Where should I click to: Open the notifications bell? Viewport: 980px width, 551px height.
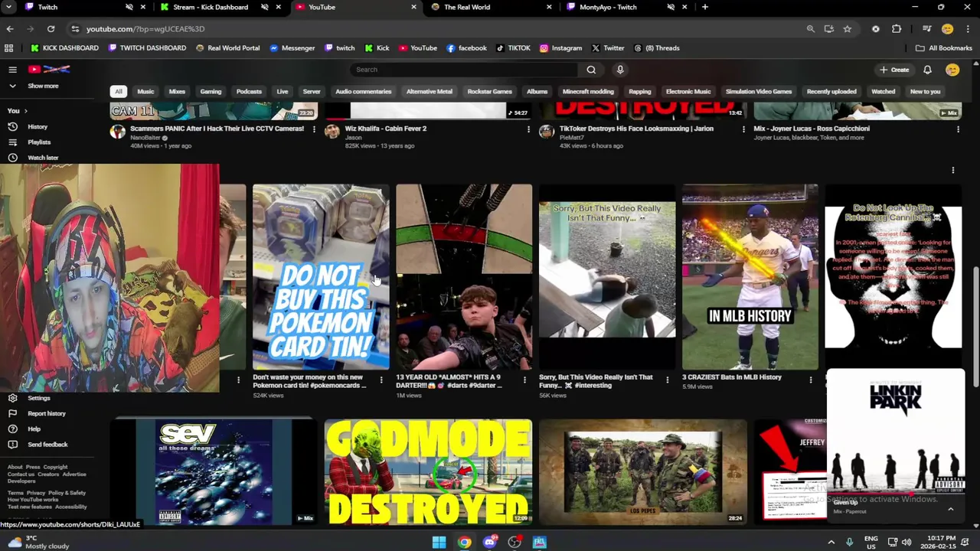coord(927,70)
